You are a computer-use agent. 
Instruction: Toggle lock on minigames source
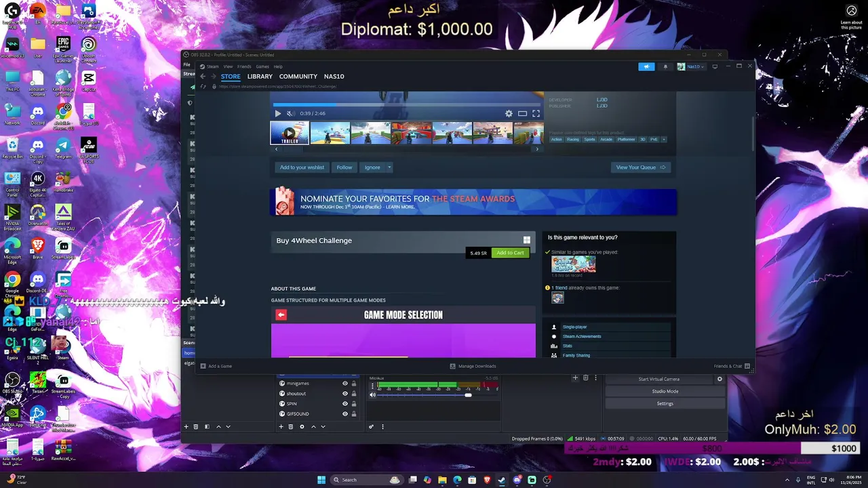[x=353, y=384]
